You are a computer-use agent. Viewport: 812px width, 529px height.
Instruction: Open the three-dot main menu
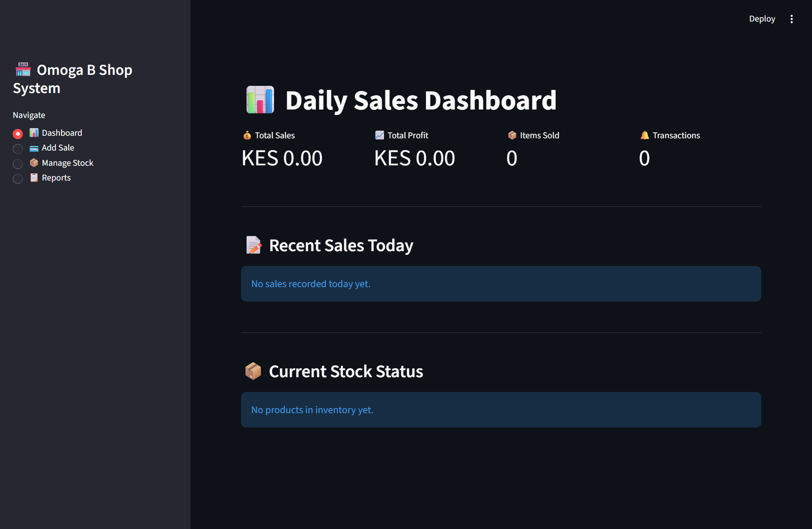[x=792, y=19]
